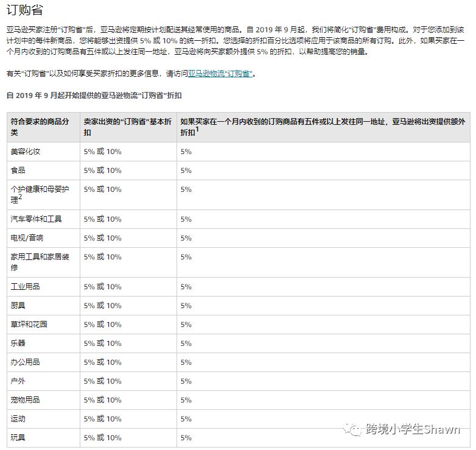This screenshot has width=476, height=450.
Task: Click the 自 2019 年 9 月起 table title
Action: (94, 96)
